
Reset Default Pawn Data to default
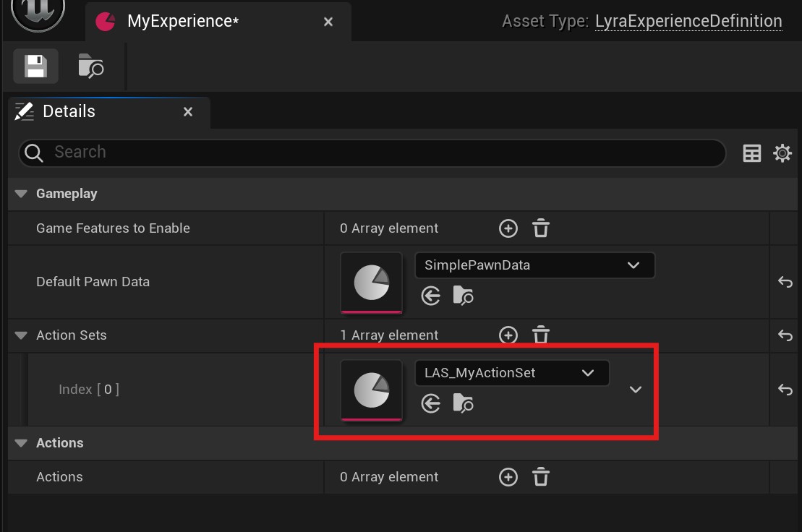[x=785, y=282]
